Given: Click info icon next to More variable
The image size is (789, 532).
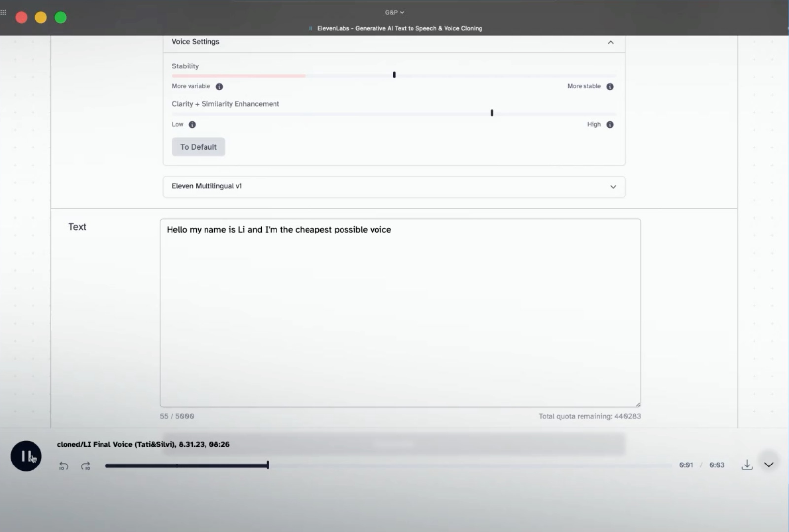Looking at the screenshot, I should [x=219, y=87].
